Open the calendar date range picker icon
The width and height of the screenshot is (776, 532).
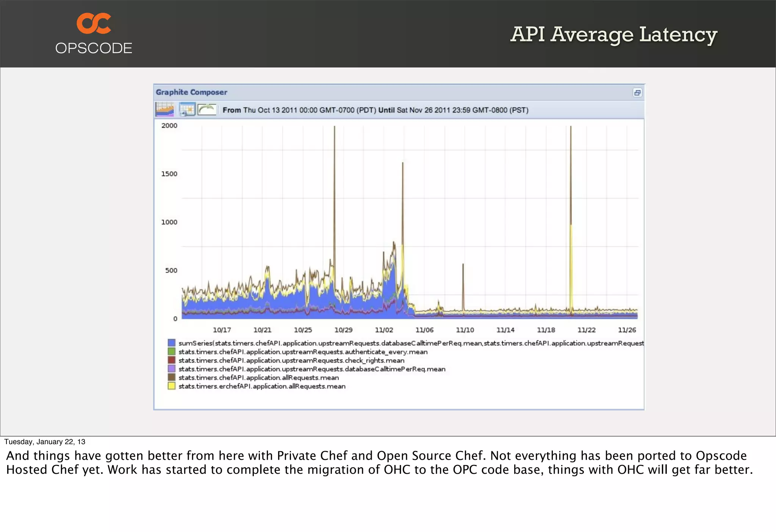(187, 110)
